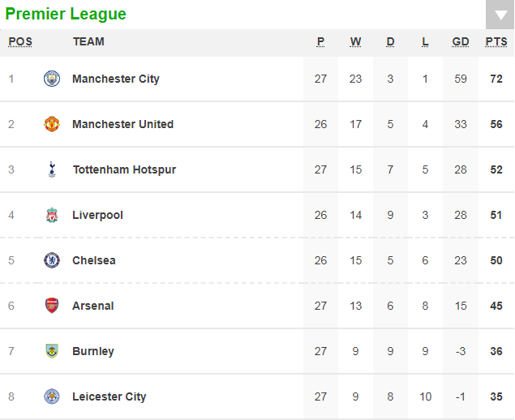Viewport: 515px width, 420px height.
Task: Open the Tottenham Hotspur team link
Action: pyautogui.click(x=124, y=169)
